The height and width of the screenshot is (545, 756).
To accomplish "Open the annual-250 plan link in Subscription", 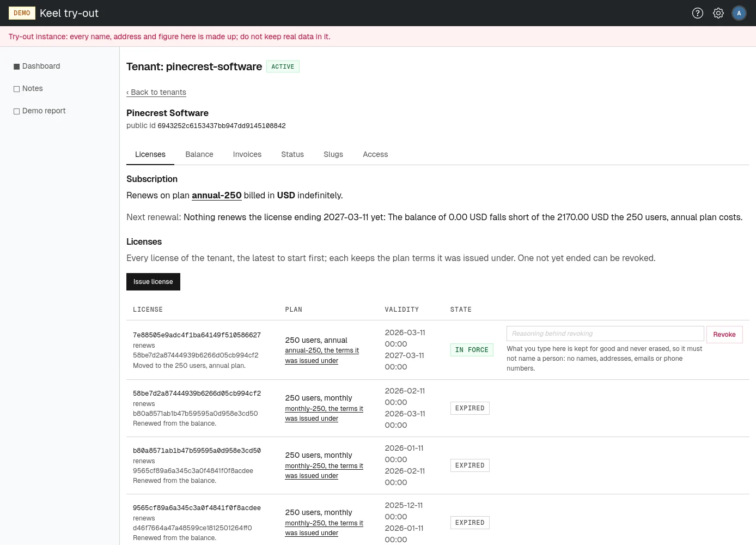I will 217,195.
